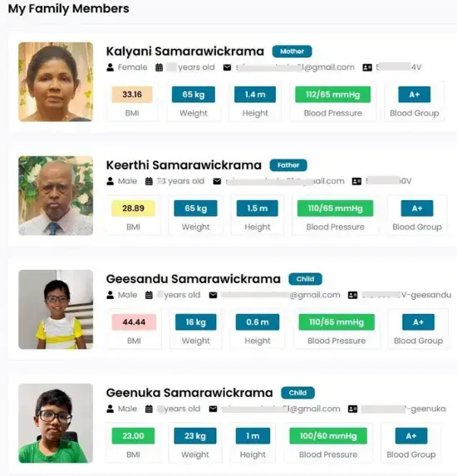Open Keerthi Samarawickrama's profile photo
Screen dimensions: 457x476
tap(56, 195)
